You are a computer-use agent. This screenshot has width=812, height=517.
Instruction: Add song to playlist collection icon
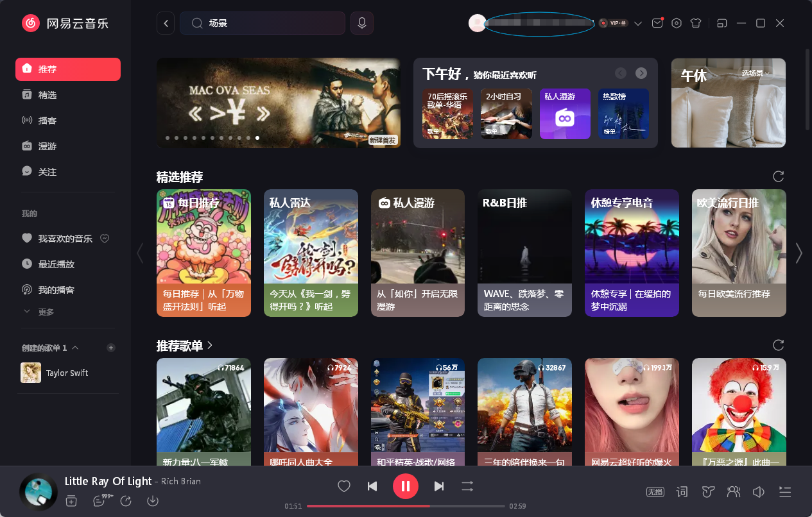tap(71, 501)
